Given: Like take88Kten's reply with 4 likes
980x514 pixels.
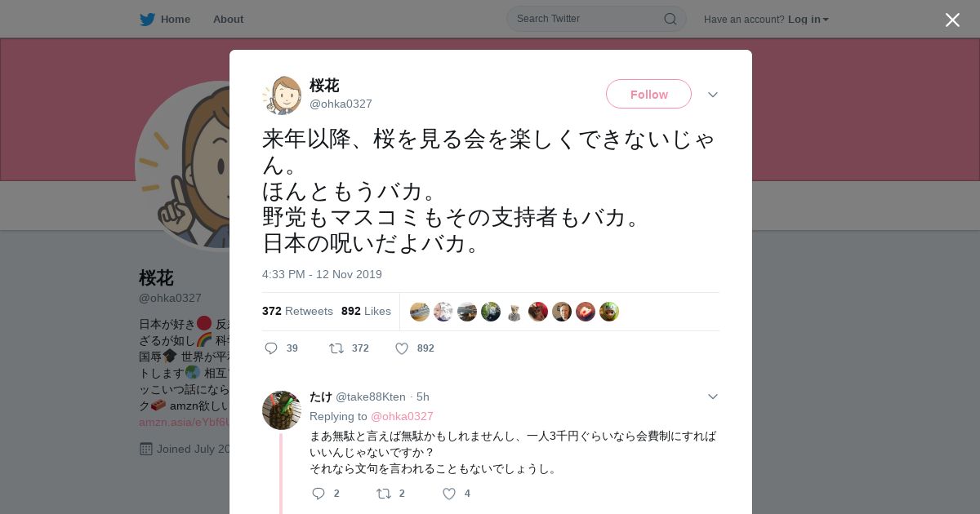Looking at the screenshot, I should (x=449, y=494).
